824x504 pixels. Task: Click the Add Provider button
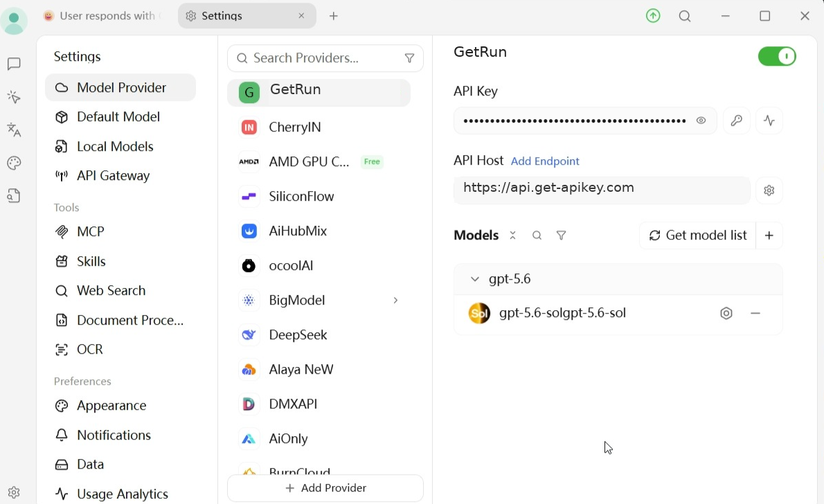click(x=325, y=488)
